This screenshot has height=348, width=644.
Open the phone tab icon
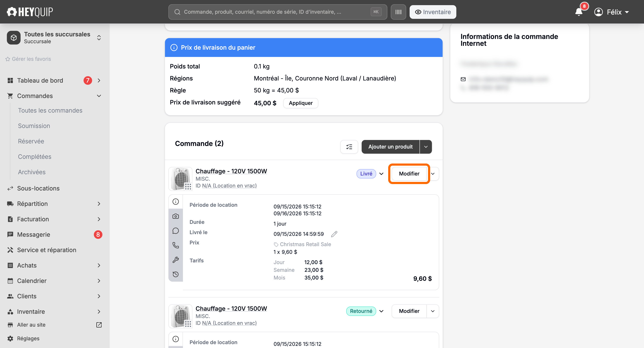pyautogui.click(x=176, y=245)
